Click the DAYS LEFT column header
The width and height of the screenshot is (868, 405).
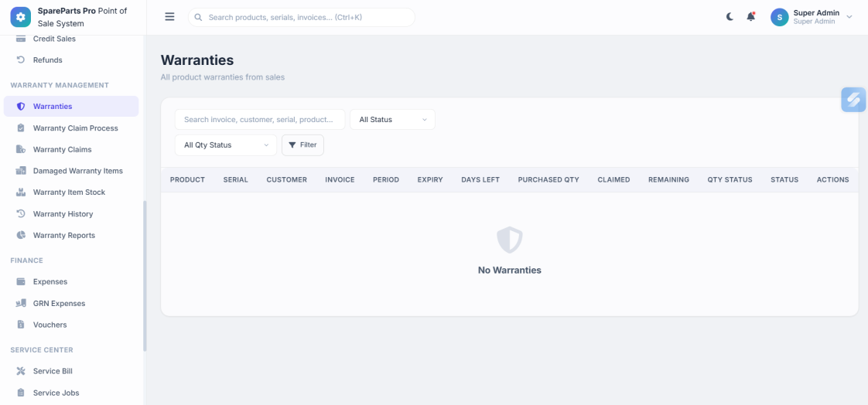pos(480,180)
